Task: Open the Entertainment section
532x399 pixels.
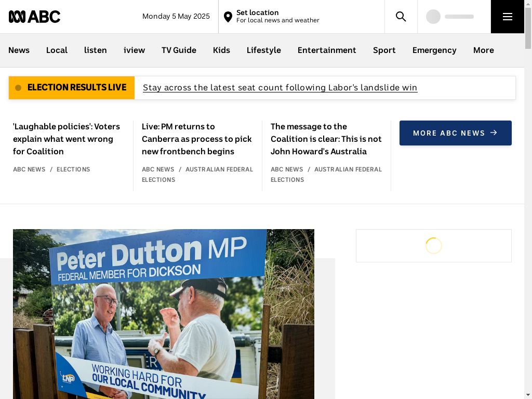Action: [327, 50]
